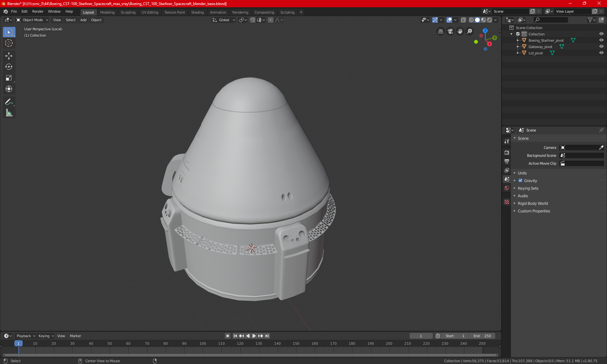Uncheck the Gravity checkbox

(x=520, y=181)
